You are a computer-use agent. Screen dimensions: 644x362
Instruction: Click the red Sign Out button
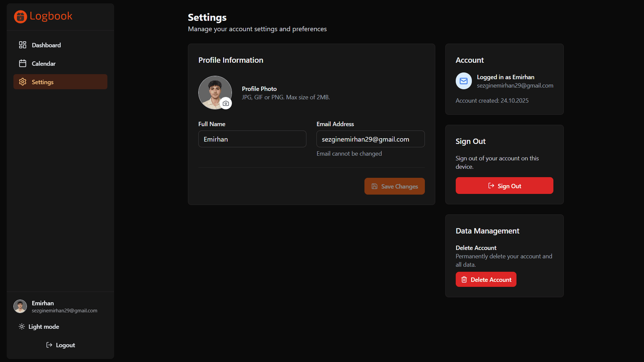[x=504, y=186]
